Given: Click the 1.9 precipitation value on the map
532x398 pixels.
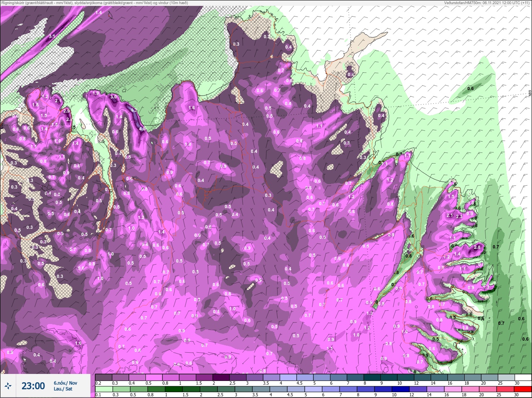Looking at the screenshot, I should click(x=96, y=93).
